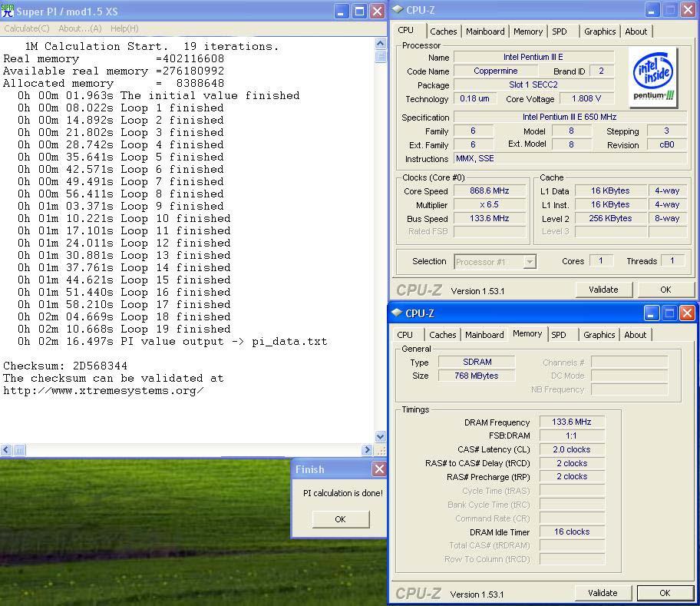The width and height of the screenshot is (700, 606).
Task: Switch to Caches tab in lower CPU-Z window
Action: point(442,334)
